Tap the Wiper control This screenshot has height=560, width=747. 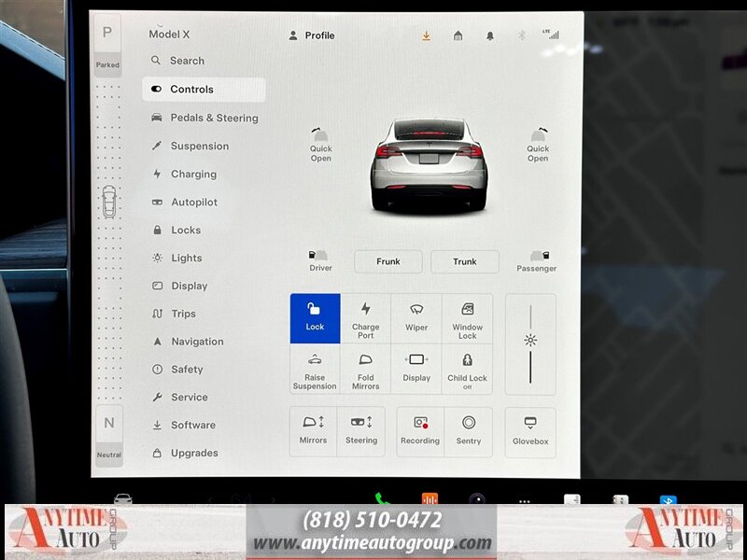pos(416,318)
